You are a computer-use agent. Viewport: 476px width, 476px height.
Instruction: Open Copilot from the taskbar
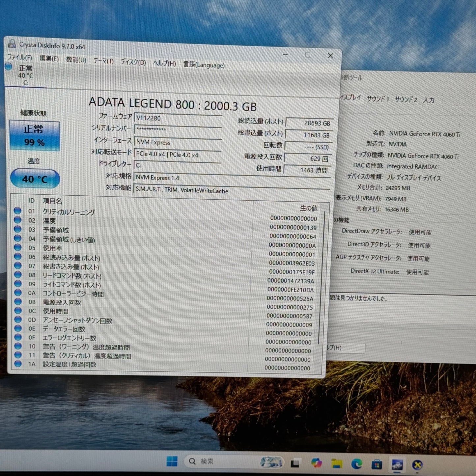pos(316,463)
